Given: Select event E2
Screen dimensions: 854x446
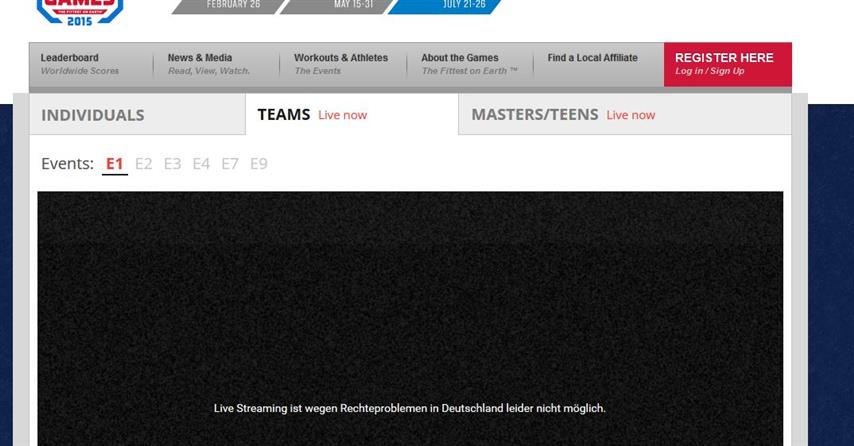Looking at the screenshot, I should (143, 164).
